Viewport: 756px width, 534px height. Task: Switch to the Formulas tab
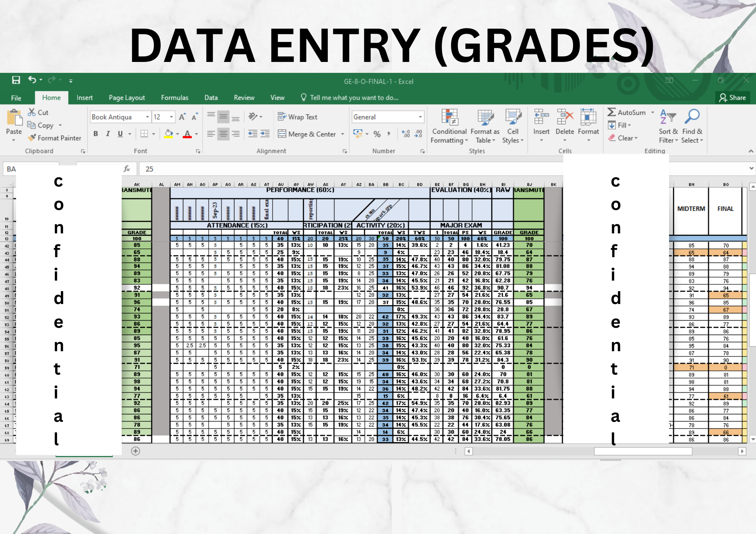[174, 98]
